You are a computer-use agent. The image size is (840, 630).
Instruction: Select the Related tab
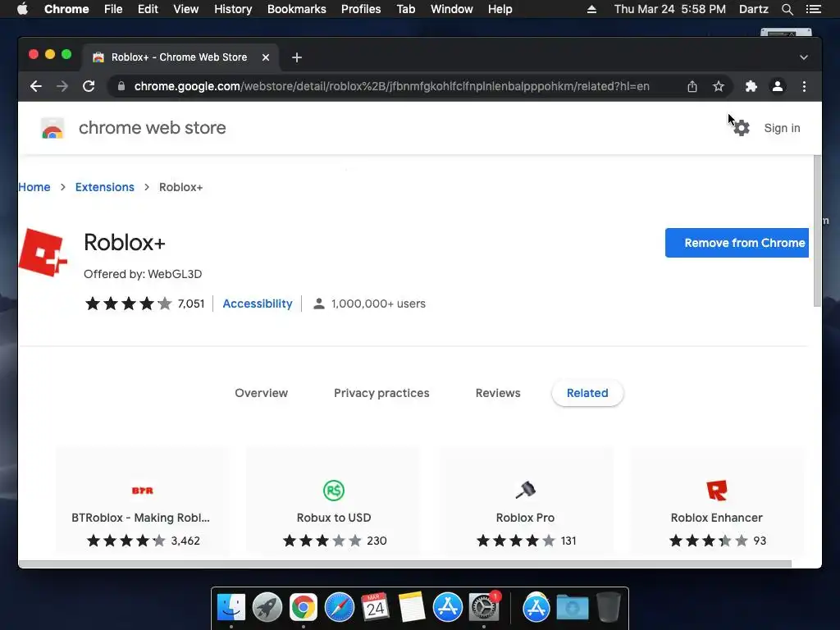click(587, 393)
